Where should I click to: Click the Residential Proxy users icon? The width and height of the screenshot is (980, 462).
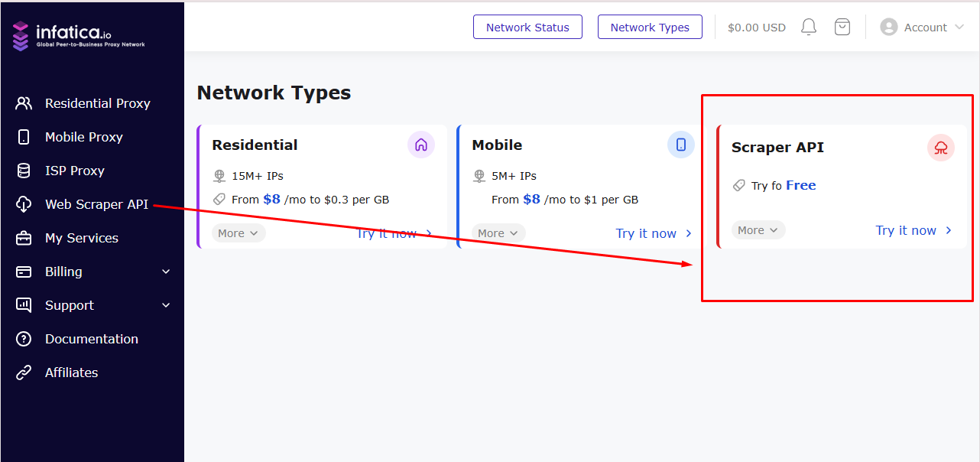pyautogui.click(x=24, y=103)
